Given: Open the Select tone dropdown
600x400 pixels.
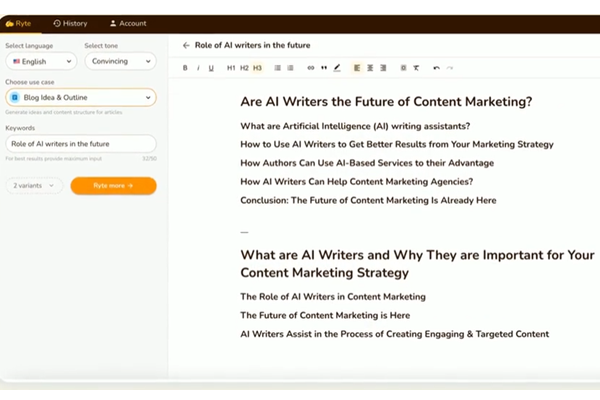Looking at the screenshot, I should [x=119, y=62].
